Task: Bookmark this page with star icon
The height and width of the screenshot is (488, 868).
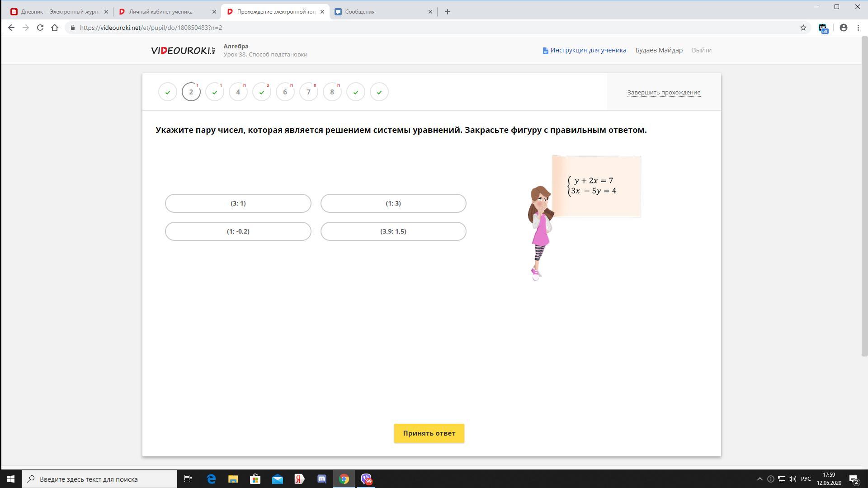Action: (803, 28)
